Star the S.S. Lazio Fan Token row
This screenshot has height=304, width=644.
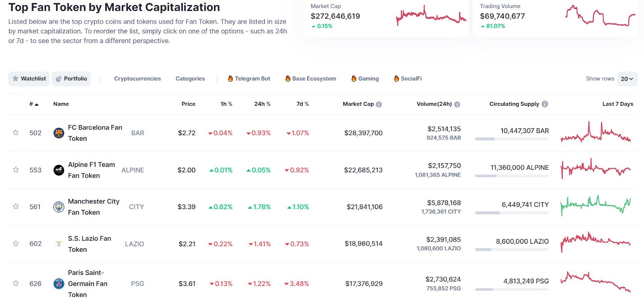coord(15,244)
